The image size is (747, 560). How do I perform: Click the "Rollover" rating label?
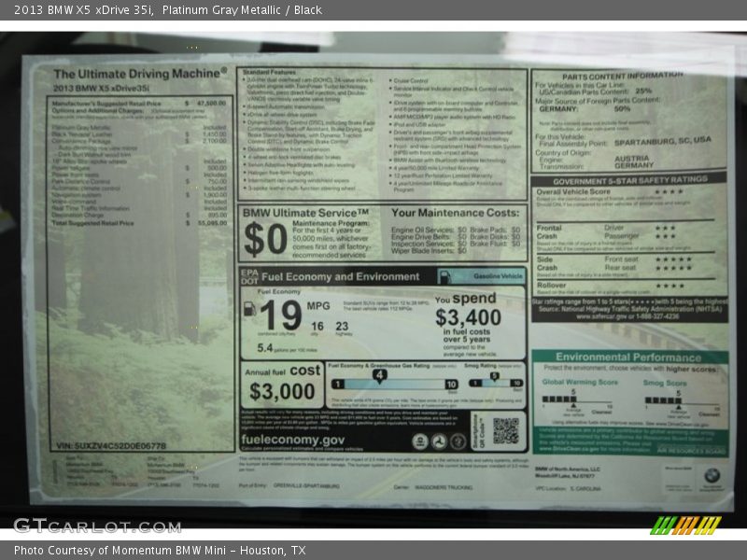(x=551, y=286)
